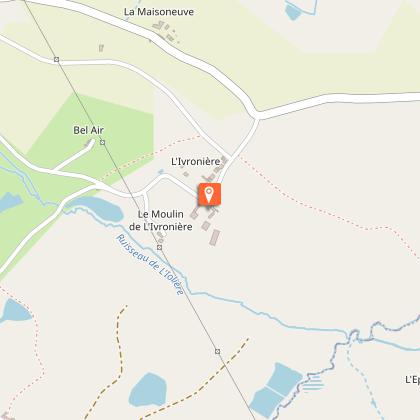Viewport: 420px width, 420px height.
Task: Click the small pond at top edge
Action: [293, 12]
